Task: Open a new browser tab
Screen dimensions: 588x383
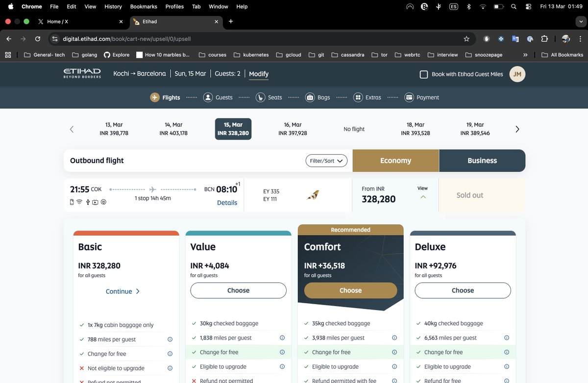Action: tap(231, 22)
